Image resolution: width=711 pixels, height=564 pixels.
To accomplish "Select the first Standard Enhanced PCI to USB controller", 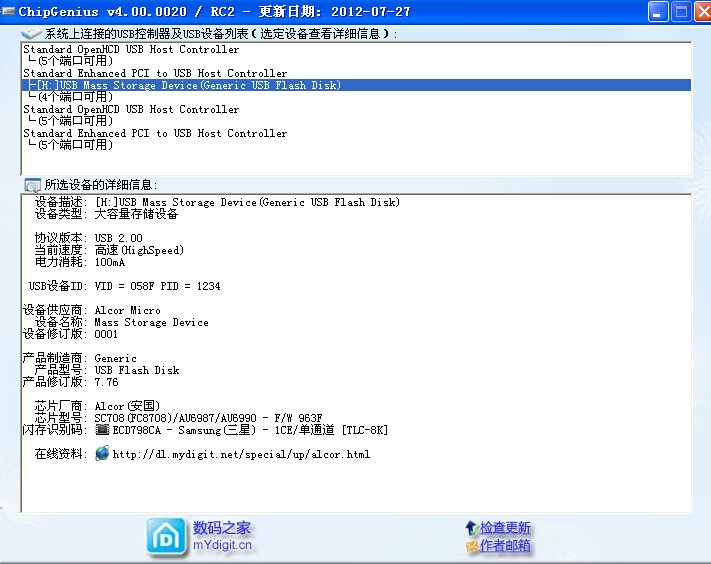I will 155,73.
